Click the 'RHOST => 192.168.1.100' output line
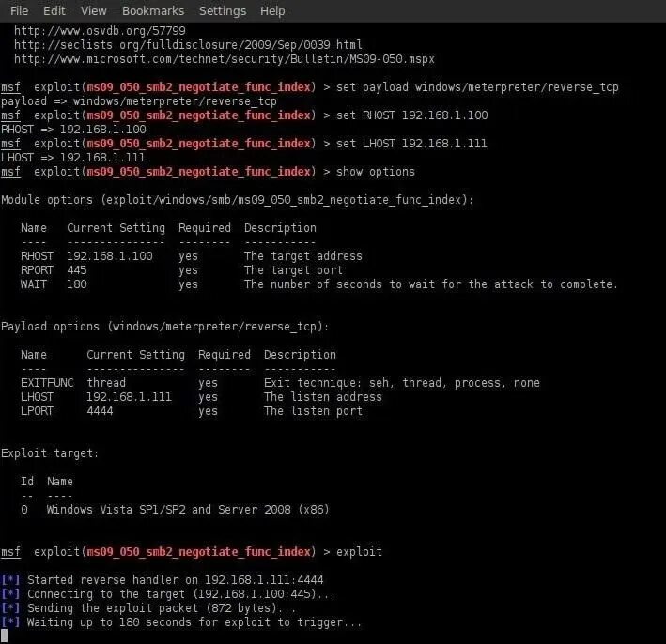The height and width of the screenshot is (644, 666). click(x=73, y=129)
